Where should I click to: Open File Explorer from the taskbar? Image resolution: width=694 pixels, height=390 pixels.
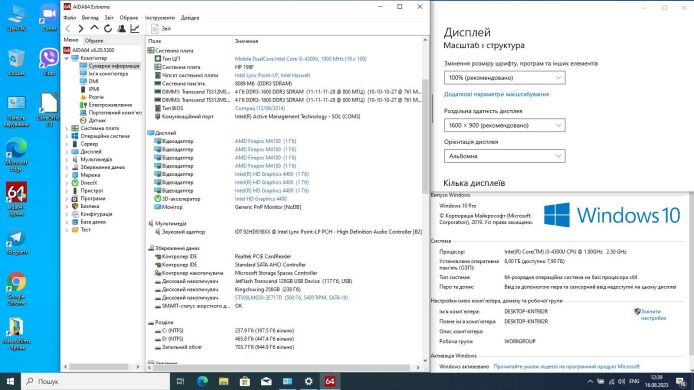point(224,381)
